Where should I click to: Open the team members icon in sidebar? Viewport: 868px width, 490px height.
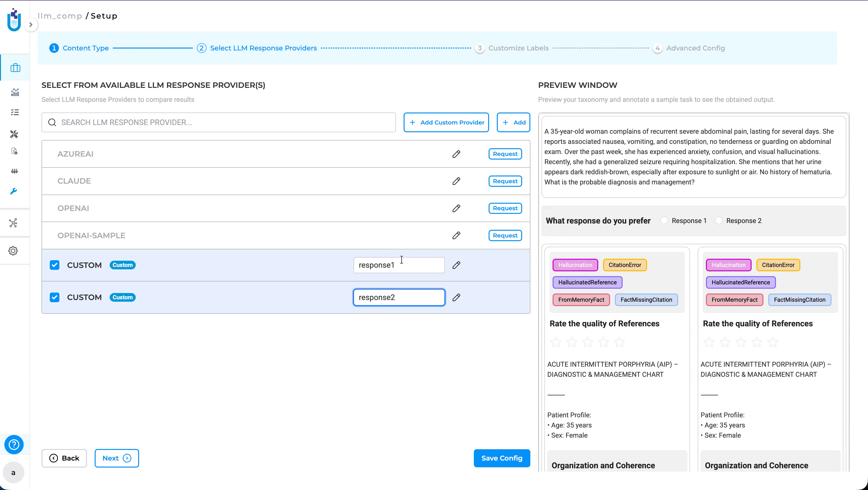point(14,171)
